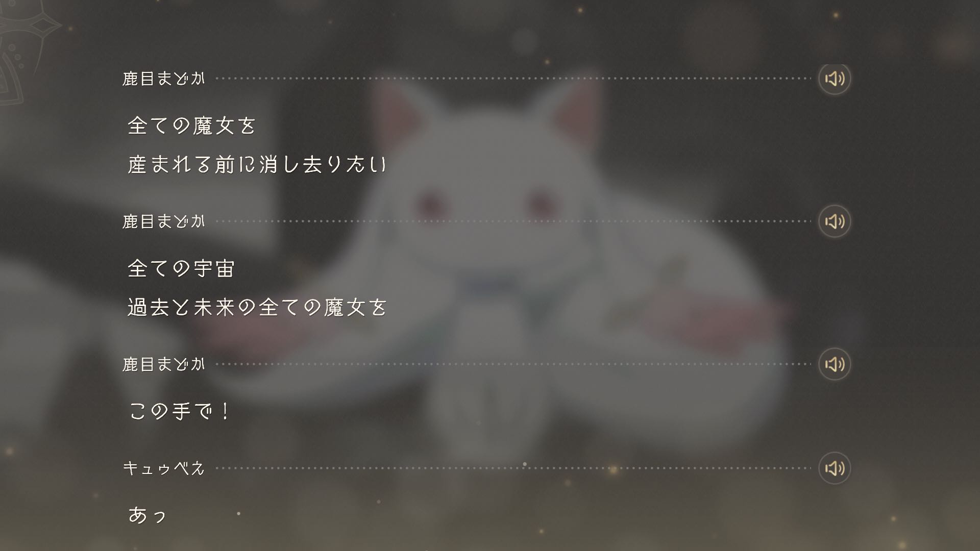Viewport: 980px width, 551px height.
Task: Play Kyubey's "あっ" voice clip
Action: coord(835,468)
